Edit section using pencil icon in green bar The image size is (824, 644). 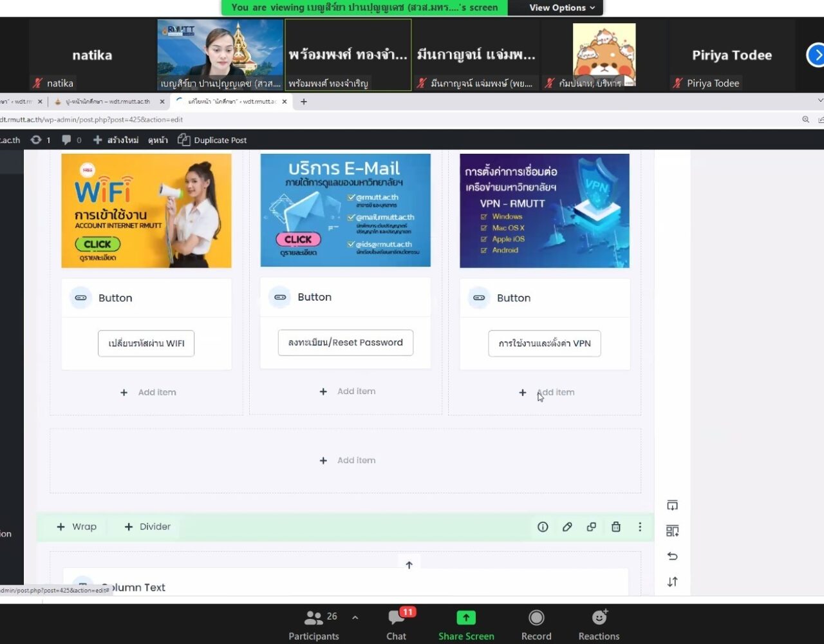click(x=567, y=527)
